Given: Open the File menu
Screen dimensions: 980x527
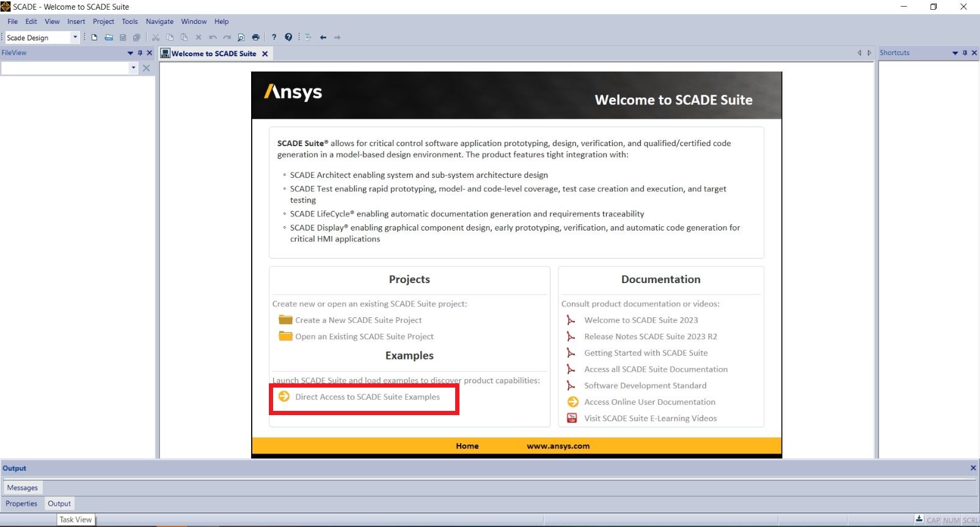Looking at the screenshot, I should coord(13,21).
